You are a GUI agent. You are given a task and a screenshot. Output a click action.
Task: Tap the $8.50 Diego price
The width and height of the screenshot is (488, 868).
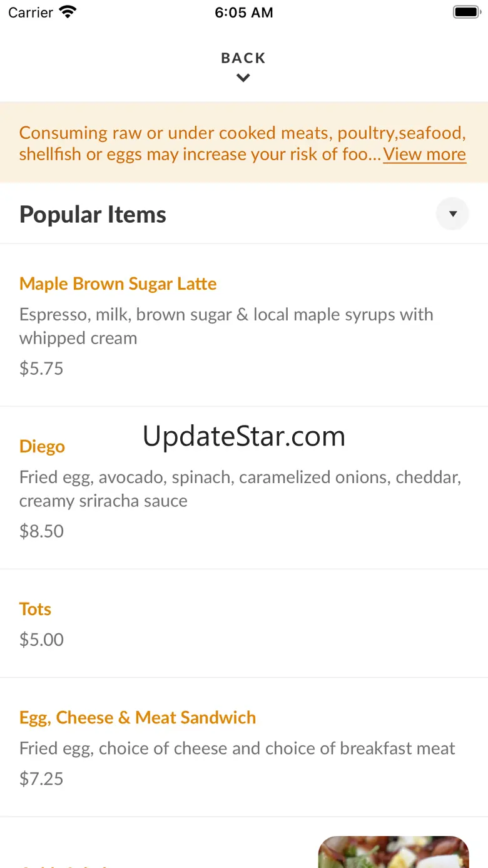point(41,531)
